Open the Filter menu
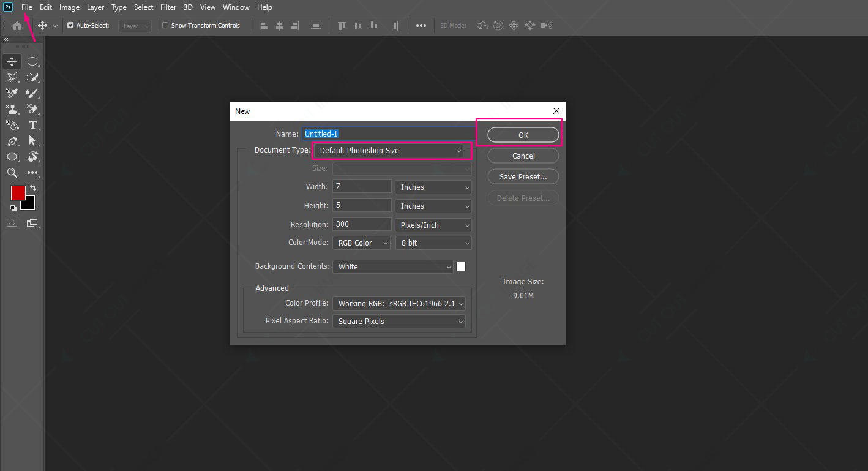The image size is (868, 471). (x=168, y=7)
